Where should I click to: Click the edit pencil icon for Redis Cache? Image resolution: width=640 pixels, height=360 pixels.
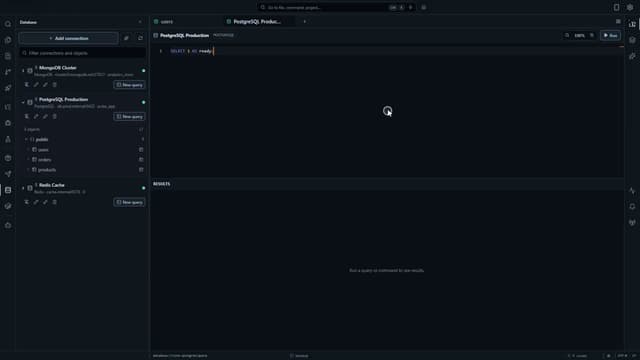[x=36, y=202]
